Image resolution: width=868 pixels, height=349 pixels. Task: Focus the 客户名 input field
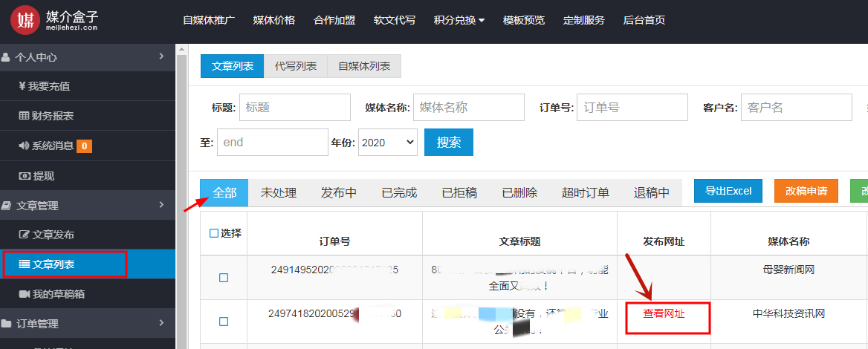[797, 108]
